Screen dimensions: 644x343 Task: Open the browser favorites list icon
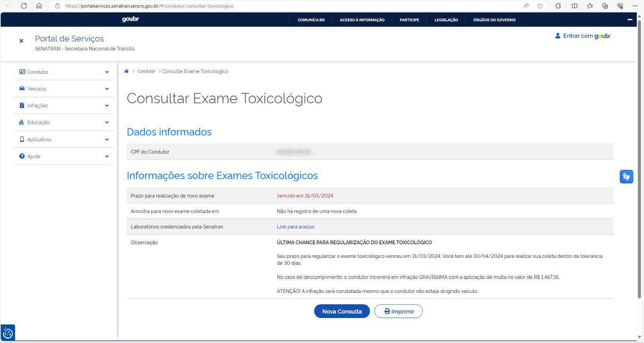point(590,6)
